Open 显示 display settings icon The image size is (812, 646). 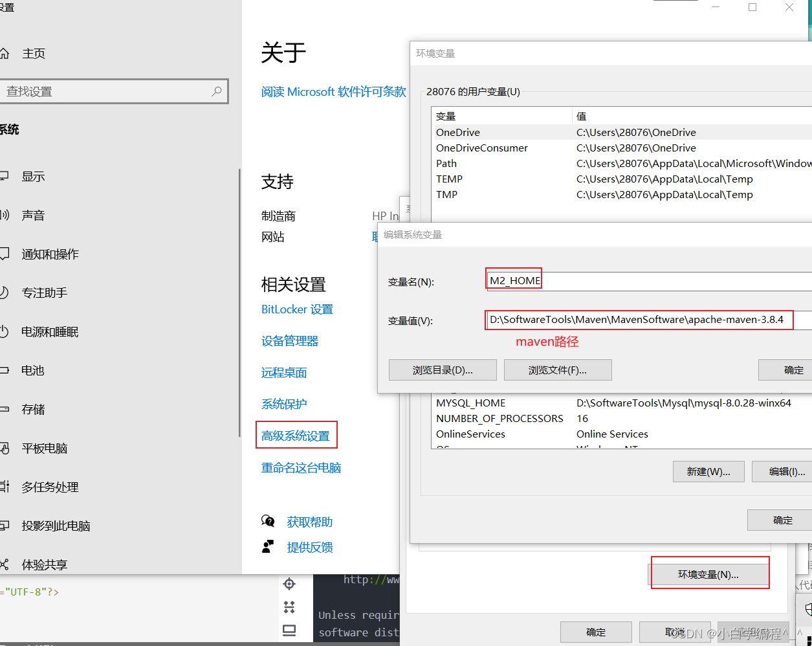coord(3,177)
